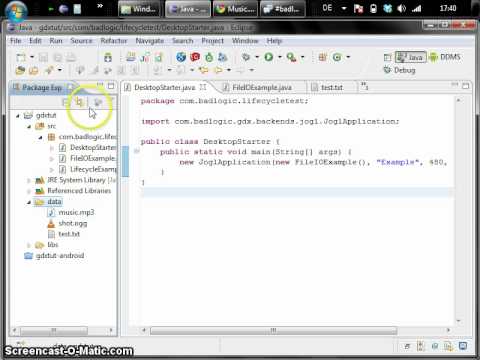Open the File menu
Image resolution: width=480 pixels, height=360 pixels.
[x=16, y=41]
